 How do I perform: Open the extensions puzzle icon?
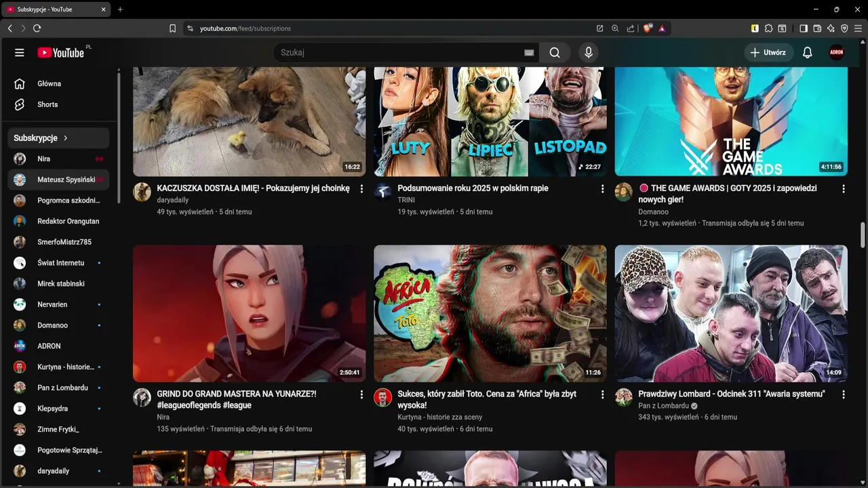[x=768, y=28]
